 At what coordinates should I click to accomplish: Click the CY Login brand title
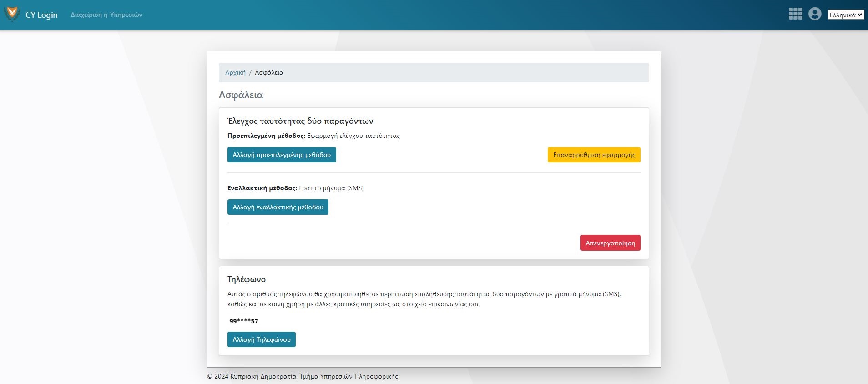41,15
